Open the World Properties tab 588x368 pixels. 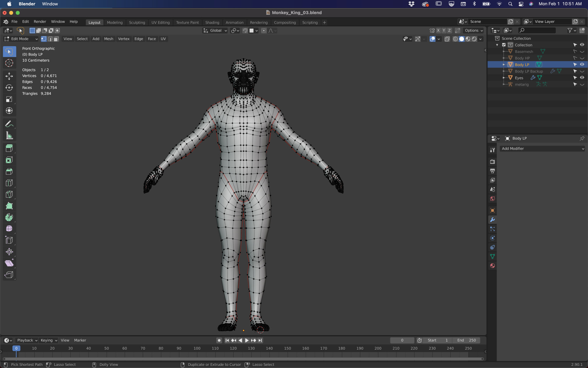[492, 198]
